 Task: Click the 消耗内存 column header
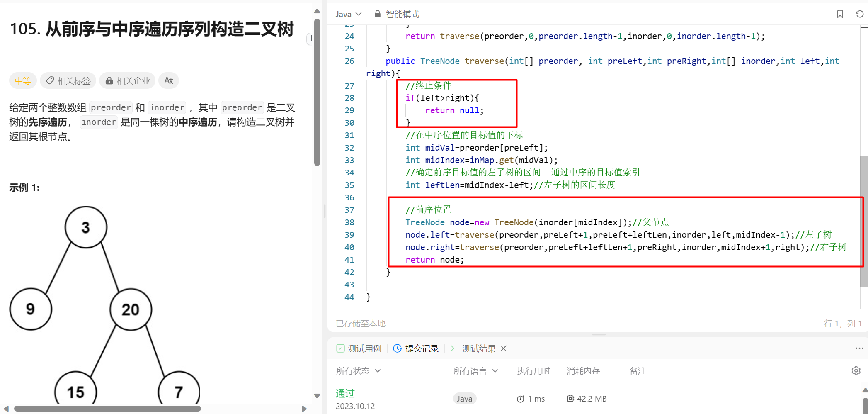[x=583, y=371]
